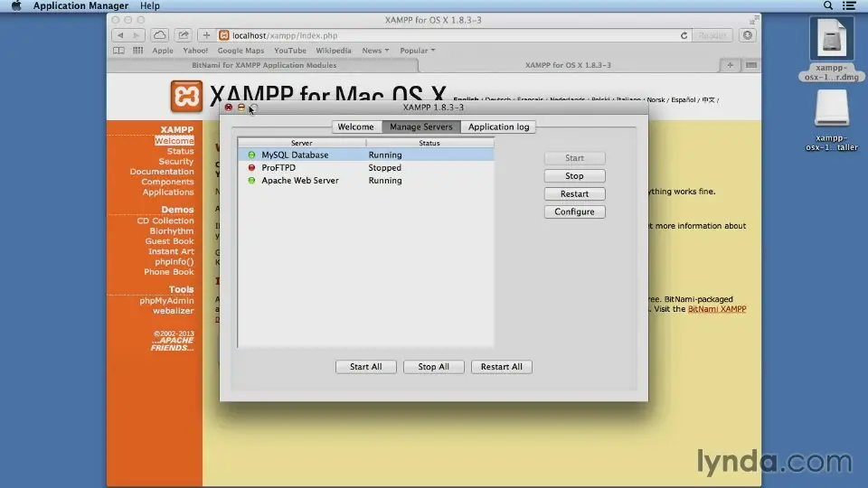This screenshot has height=488, width=868.
Task: Open the CD Collection demo link
Action: (165, 221)
